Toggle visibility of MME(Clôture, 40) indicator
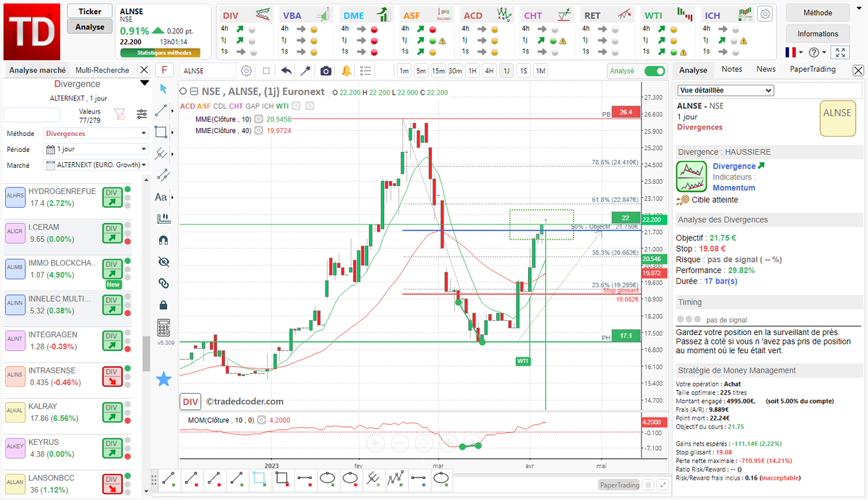This screenshot has width=868, height=500. coord(259,130)
